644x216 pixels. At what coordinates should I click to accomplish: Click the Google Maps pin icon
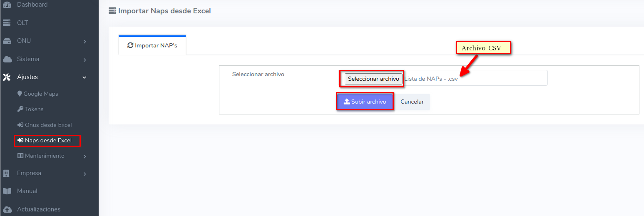(20, 94)
